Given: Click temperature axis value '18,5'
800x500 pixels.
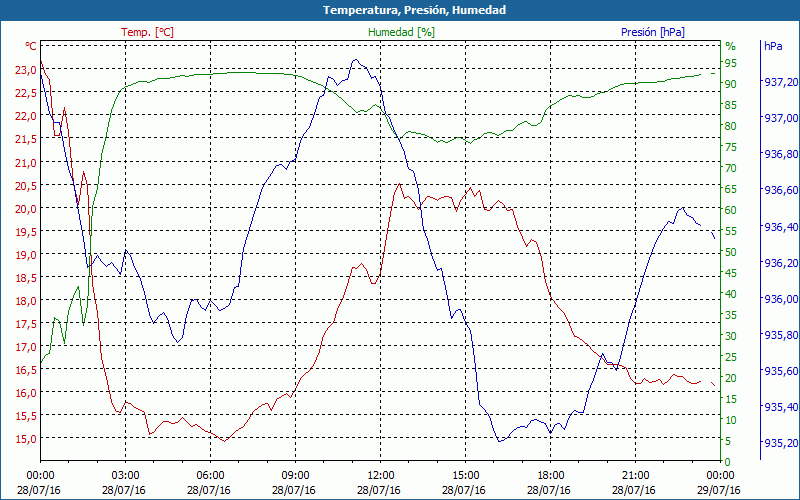Looking at the screenshot, I should [26, 278].
